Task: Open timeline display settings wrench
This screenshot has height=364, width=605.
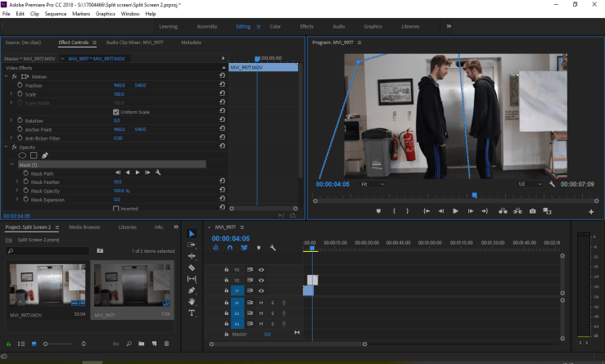Action: [273, 248]
